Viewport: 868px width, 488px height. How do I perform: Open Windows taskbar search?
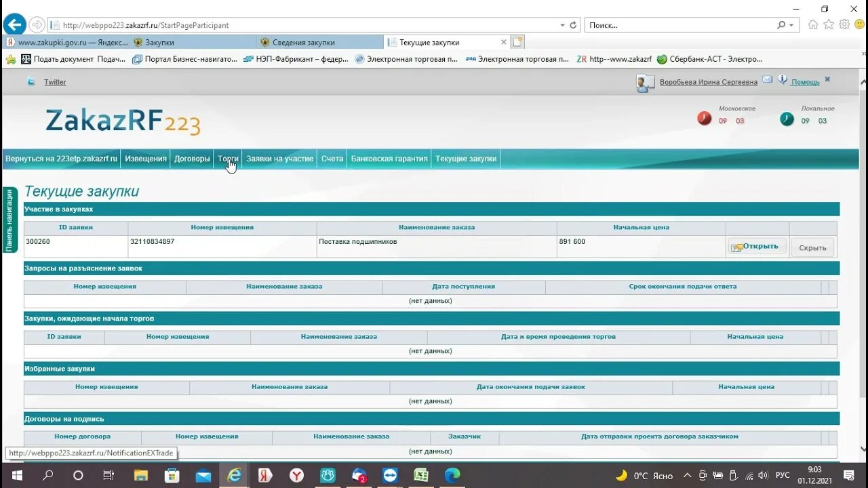[47, 475]
